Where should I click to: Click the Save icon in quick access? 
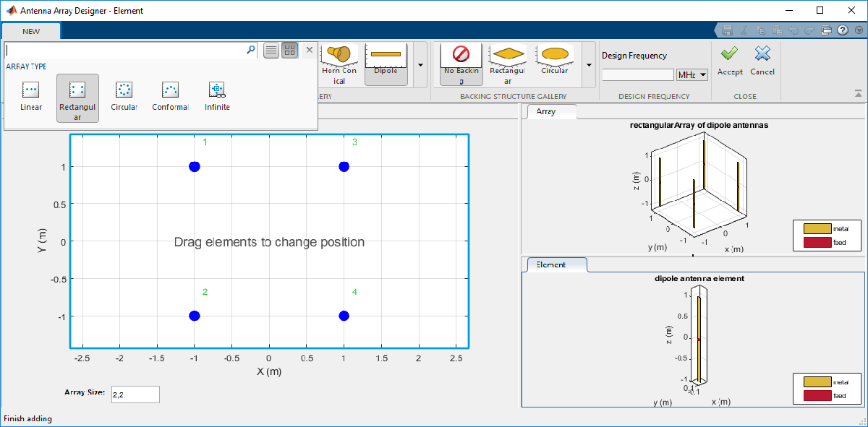click(727, 31)
